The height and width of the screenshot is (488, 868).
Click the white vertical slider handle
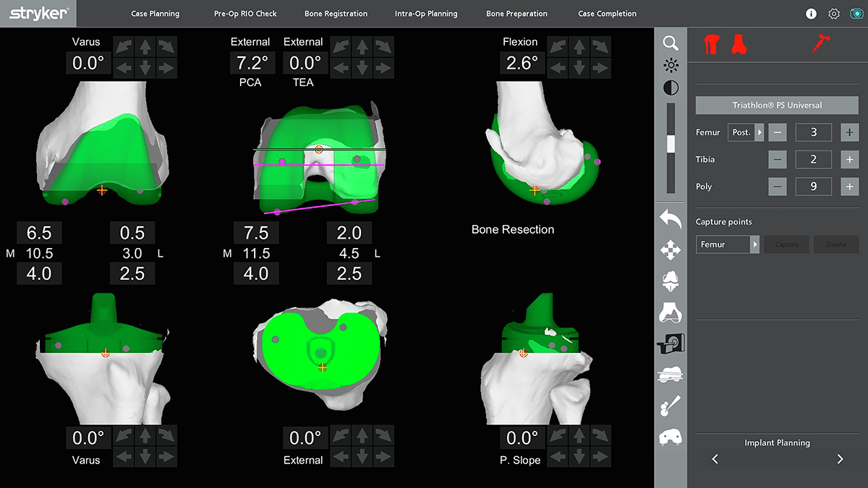click(x=671, y=144)
